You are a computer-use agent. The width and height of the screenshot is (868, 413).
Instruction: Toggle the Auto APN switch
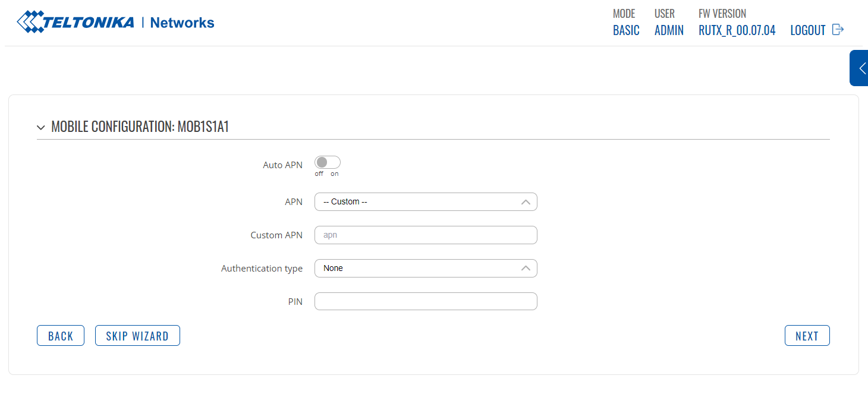[327, 162]
